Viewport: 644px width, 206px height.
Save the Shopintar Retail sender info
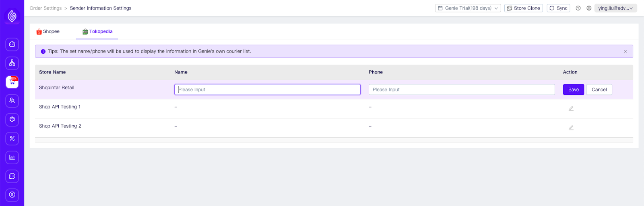point(573,90)
